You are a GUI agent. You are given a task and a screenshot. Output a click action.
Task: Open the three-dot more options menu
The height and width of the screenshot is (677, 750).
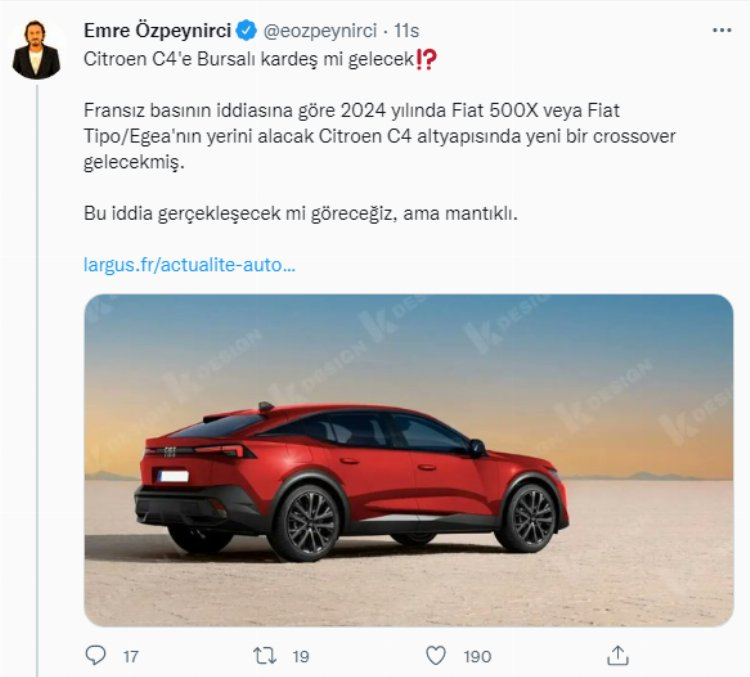pos(722,30)
